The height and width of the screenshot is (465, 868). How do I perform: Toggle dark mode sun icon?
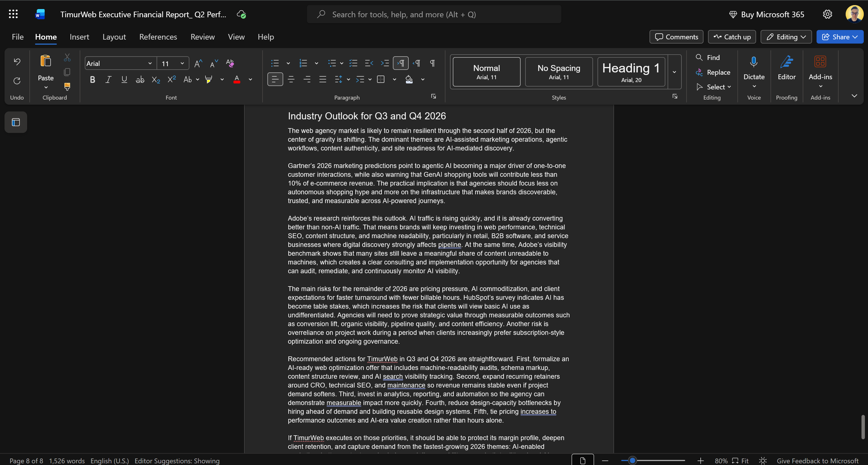763,461
